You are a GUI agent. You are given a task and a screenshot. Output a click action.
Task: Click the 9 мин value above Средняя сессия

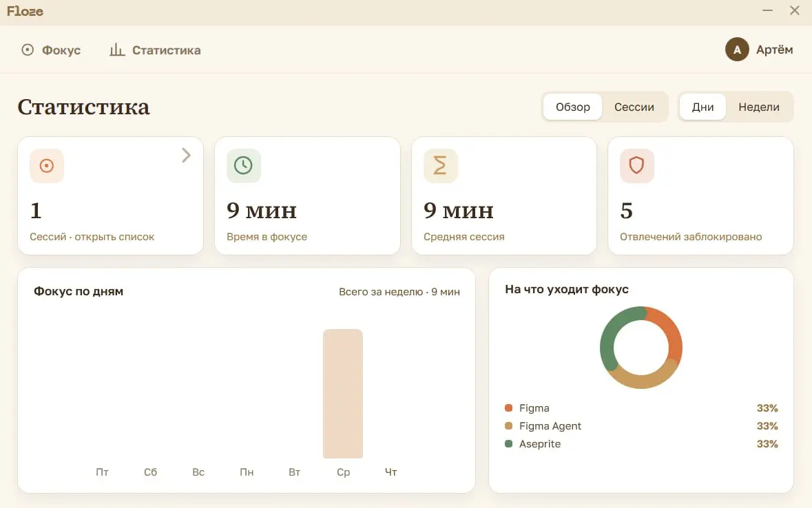[458, 210]
